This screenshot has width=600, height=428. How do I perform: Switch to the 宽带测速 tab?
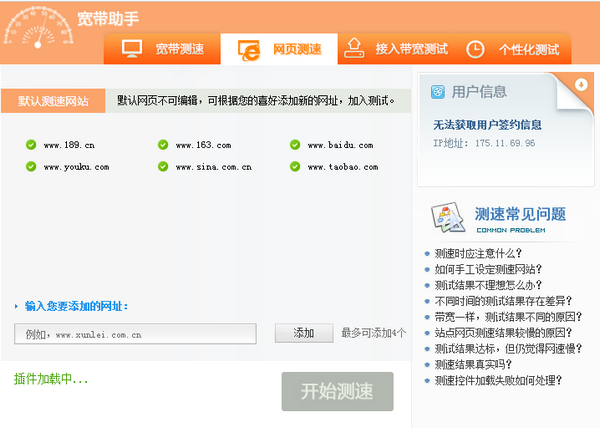tap(162, 49)
